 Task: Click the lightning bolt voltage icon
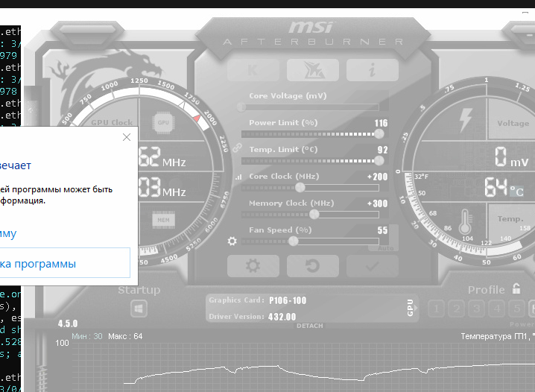[465, 120]
